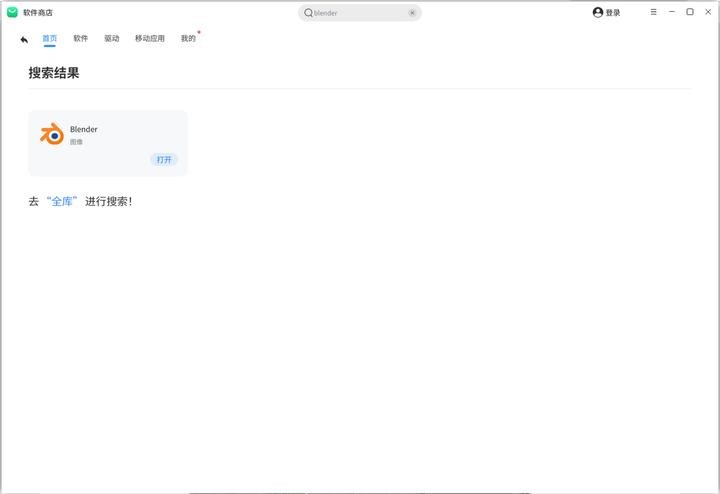This screenshot has width=720, height=494.
Task: Click the Blender app name title
Action: point(84,129)
